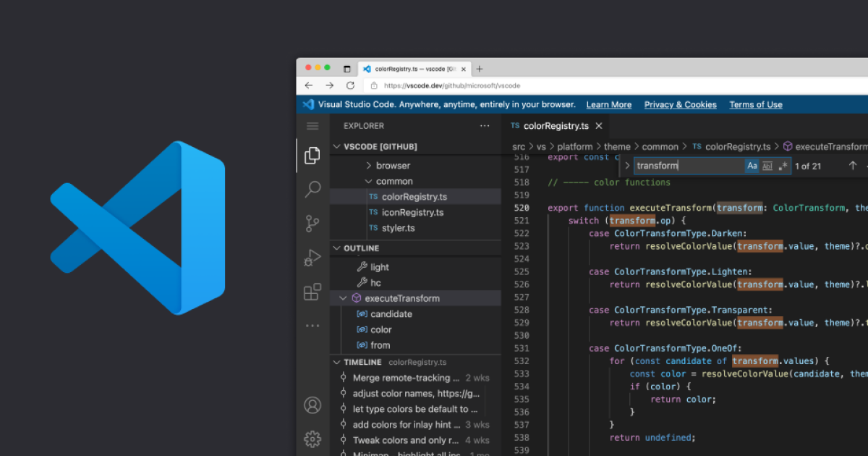The height and width of the screenshot is (456, 868).
Task: Enable whole word matching
Action: pyautogui.click(x=767, y=166)
